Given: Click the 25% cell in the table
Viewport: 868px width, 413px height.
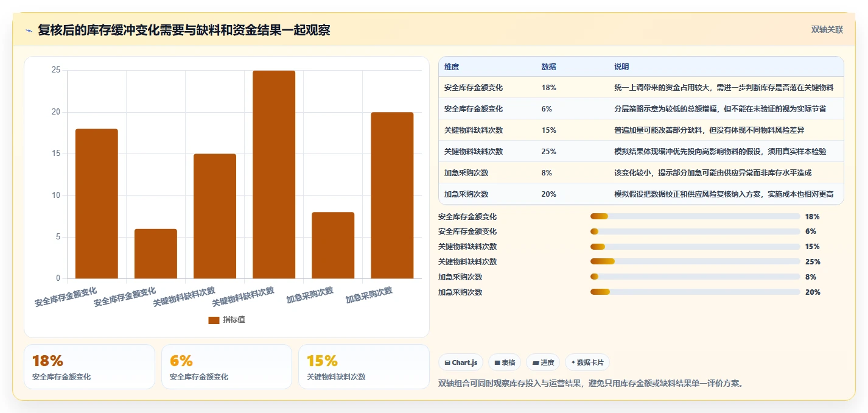Looking at the screenshot, I should (x=548, y=152).
